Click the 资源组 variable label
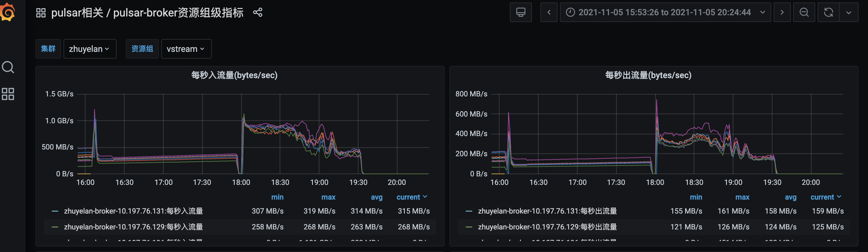This screenshot has width=868, height=252. [142, 49]
